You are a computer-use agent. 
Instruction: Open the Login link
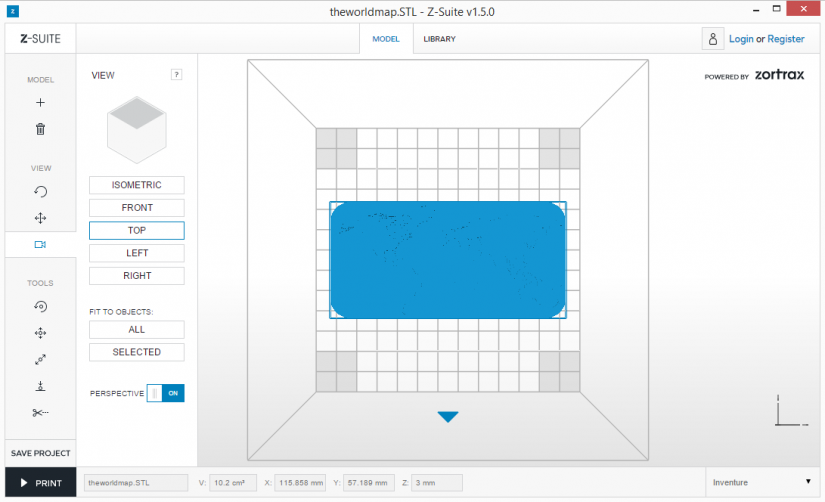point(741,39)
